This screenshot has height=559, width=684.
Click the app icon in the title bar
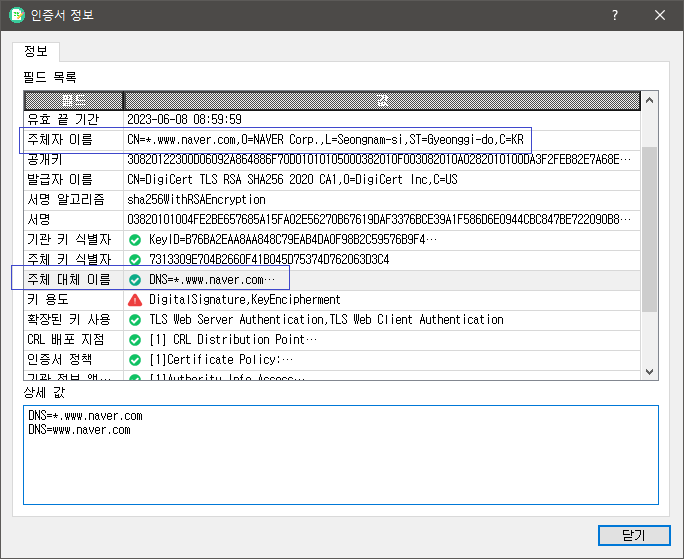point(17,15)
